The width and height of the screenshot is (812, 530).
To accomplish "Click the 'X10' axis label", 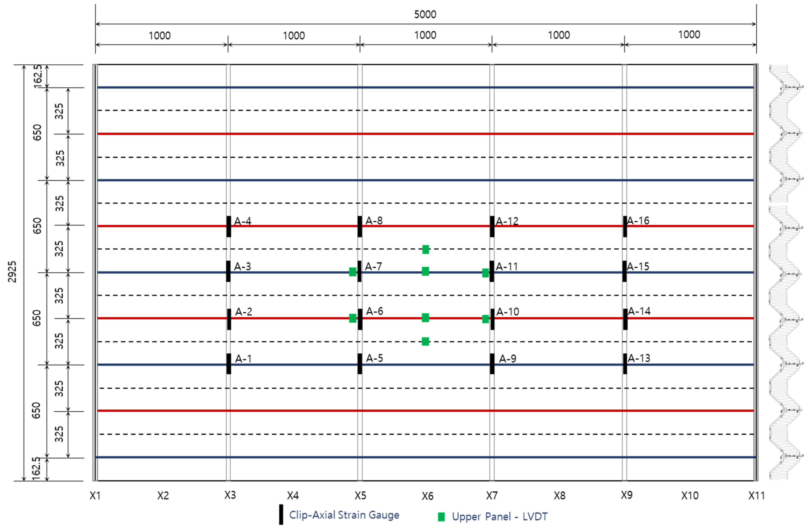I will click(x=690, y=495).
